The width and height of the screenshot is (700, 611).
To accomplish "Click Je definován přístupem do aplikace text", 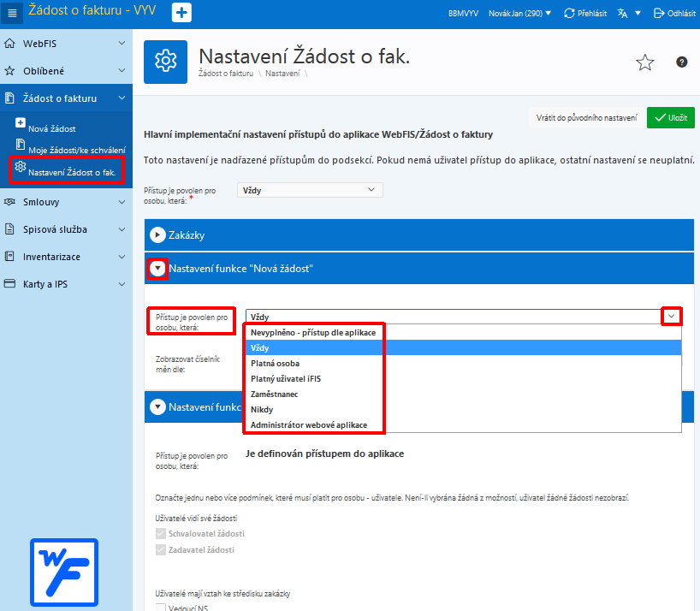I will (324, 454).
